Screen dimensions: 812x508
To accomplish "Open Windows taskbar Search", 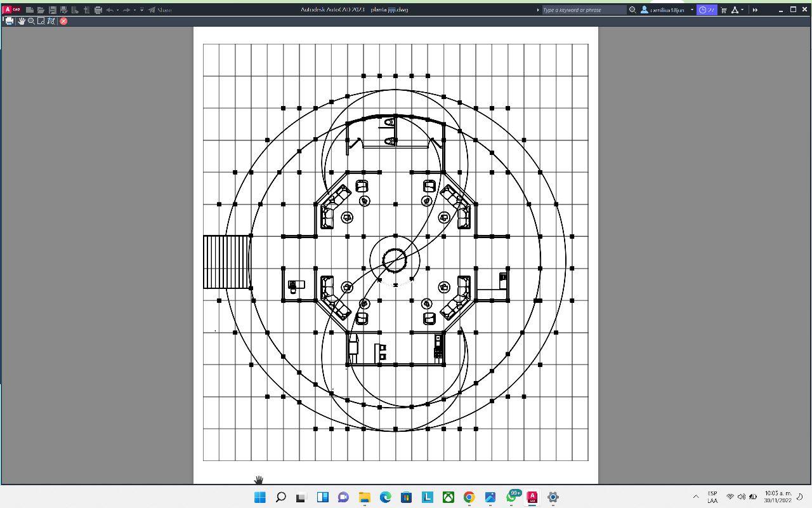I will tap(280, 497).
